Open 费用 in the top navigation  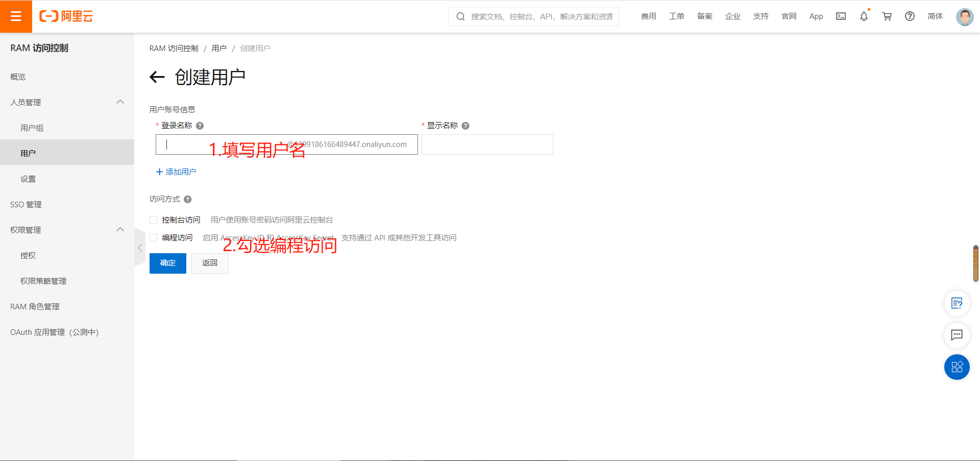click(648, 16)
